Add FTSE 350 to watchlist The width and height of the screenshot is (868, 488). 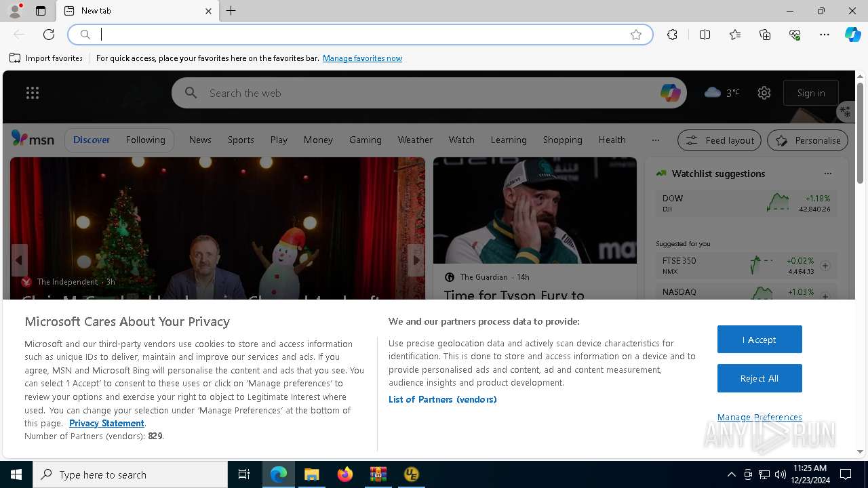point(825,266)
